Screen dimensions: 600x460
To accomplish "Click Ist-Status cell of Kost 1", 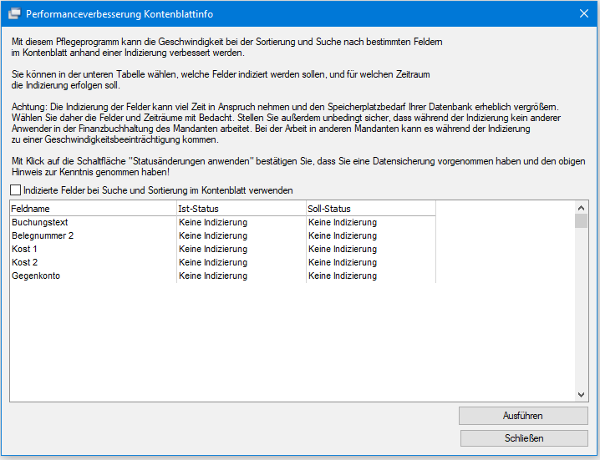I will [241, 249].
